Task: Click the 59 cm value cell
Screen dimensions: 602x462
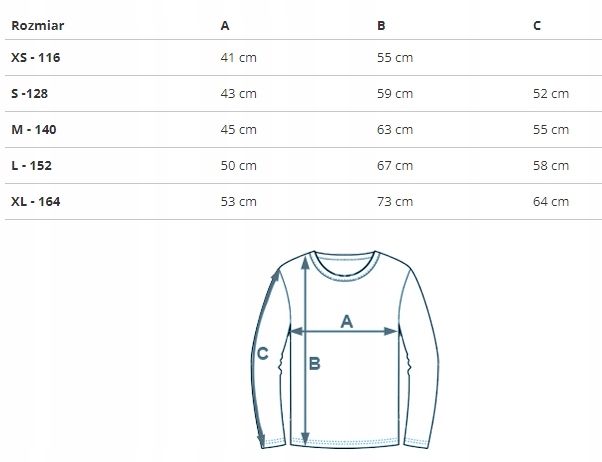Action: (x=395, y=93)
